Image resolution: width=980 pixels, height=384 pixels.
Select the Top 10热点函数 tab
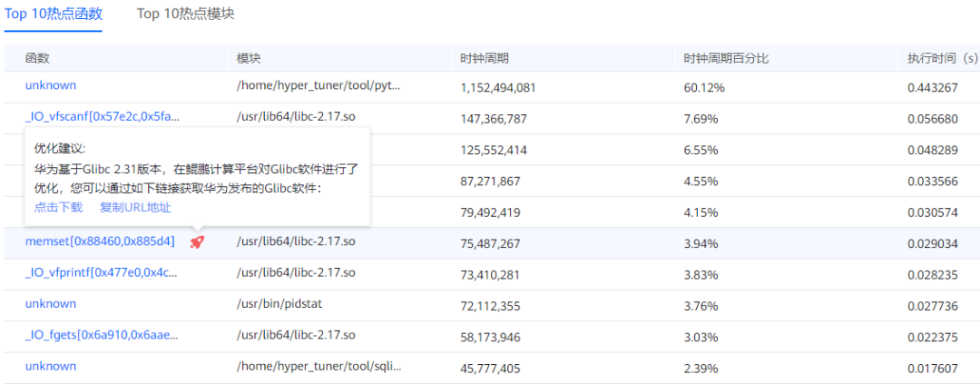coord(54,13)
